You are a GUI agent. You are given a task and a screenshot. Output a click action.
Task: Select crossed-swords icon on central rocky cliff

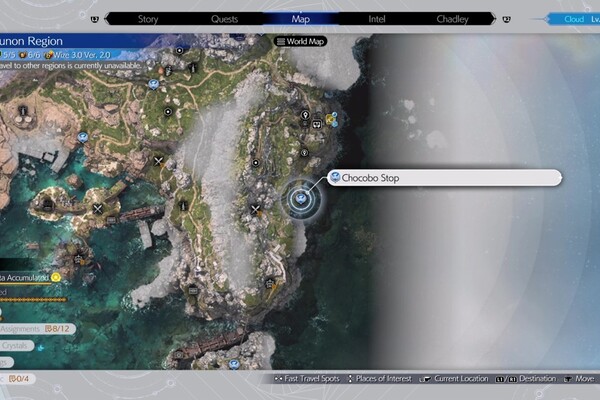(x=158, y=161)
